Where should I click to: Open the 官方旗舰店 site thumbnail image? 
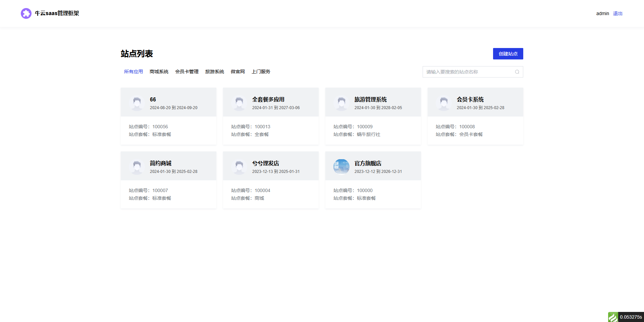point(341,167)
